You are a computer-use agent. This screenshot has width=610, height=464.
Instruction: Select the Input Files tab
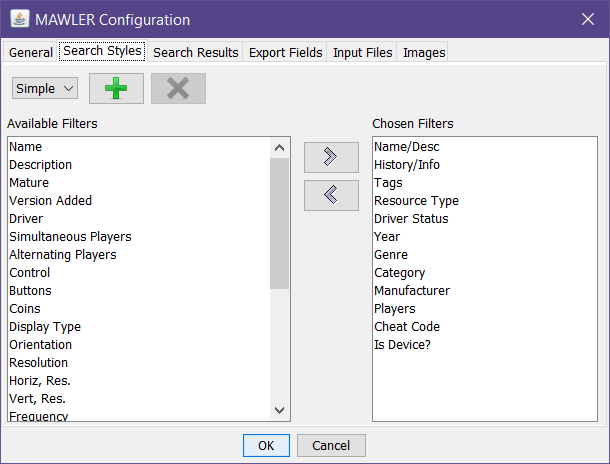362,52
